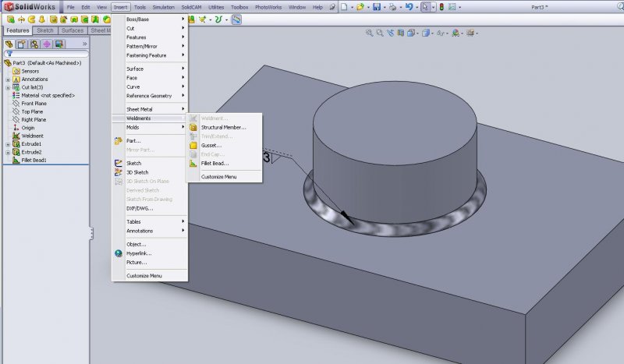Open the display manager tab icon

pos(59,44)
